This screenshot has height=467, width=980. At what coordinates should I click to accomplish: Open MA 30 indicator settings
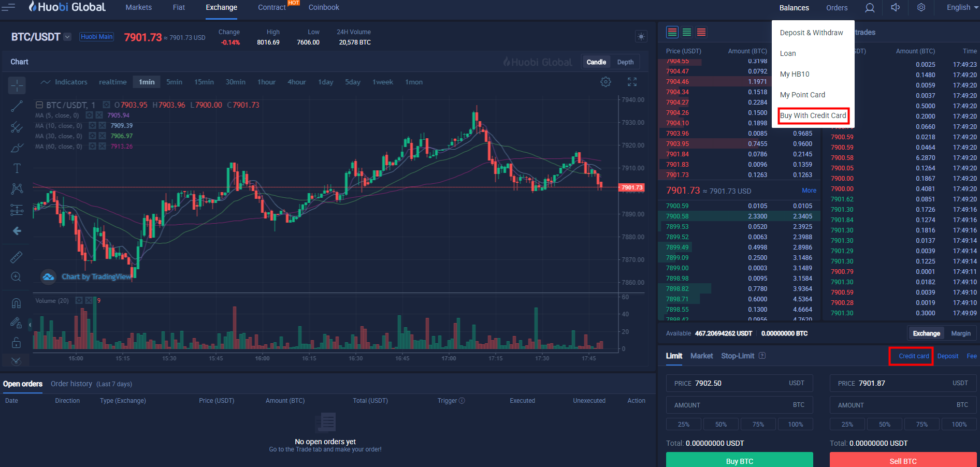(x=92, y=136)
